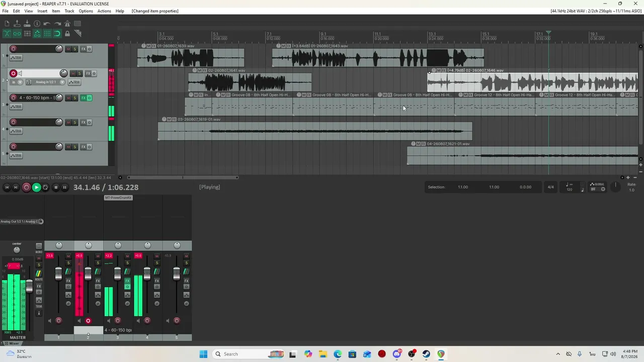Click the 4/4 time signature field

point(550,187)
